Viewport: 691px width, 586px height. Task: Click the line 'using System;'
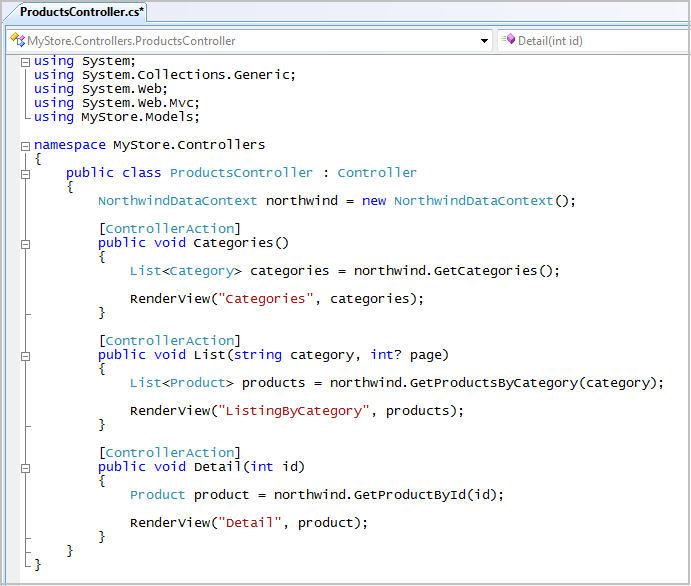coord(85,61)
